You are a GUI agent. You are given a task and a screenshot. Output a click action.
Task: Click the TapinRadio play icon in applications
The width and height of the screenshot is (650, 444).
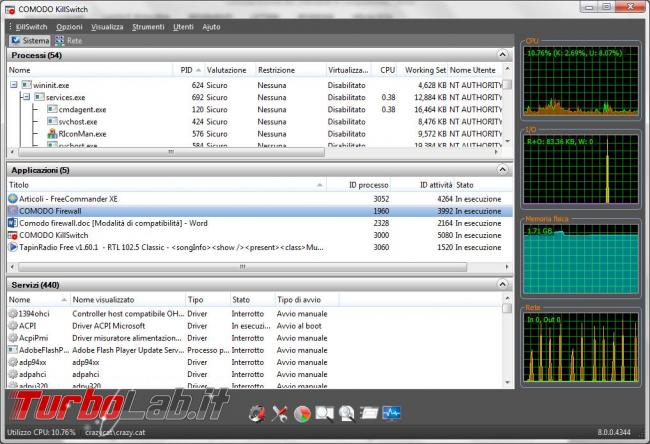coord(13,247)
